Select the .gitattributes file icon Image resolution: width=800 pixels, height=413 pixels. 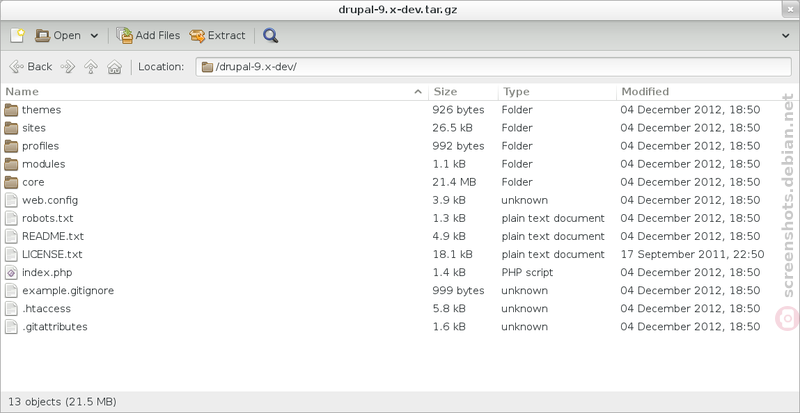pyautogui.click(x=11, y=327)
